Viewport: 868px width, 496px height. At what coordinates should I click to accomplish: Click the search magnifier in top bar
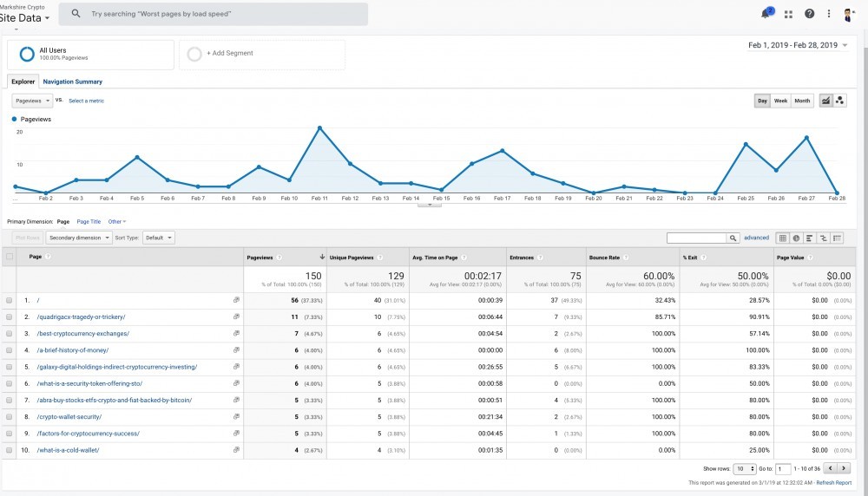click(x=76, y=13)
